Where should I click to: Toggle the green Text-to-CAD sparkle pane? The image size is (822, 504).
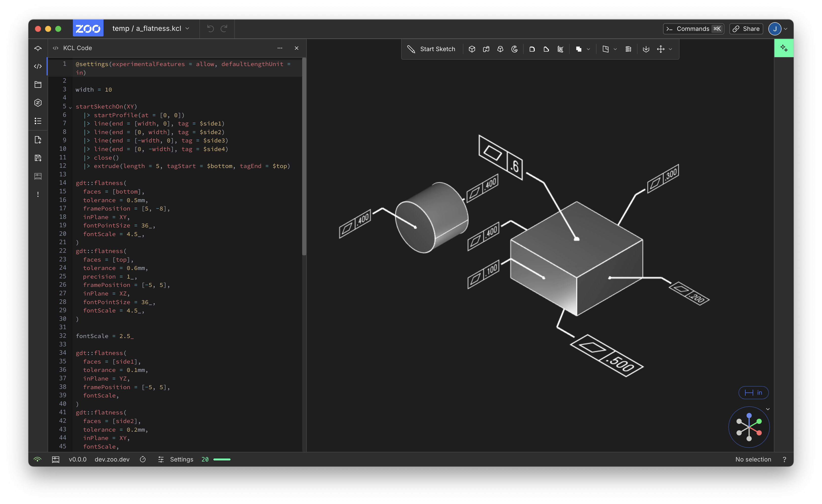tap(784, 48)
